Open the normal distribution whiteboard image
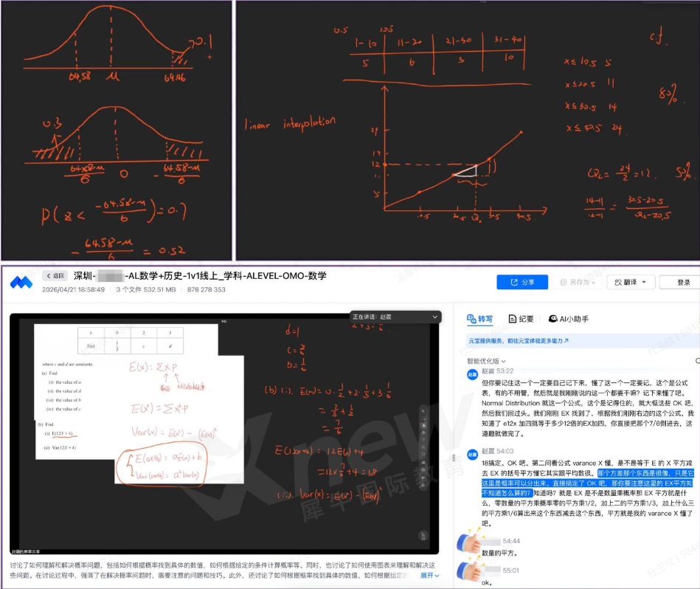The height and width of the screenshot is (589, 700). coord(117,131)
